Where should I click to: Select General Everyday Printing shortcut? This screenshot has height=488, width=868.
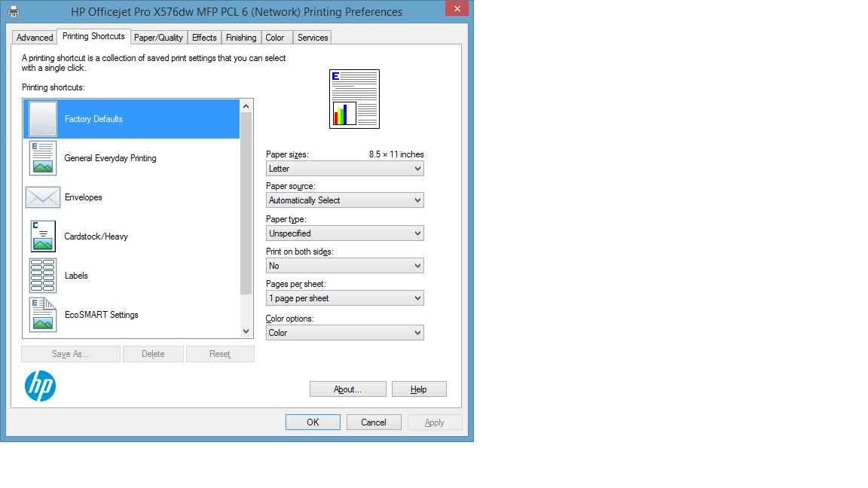point(110,158)
